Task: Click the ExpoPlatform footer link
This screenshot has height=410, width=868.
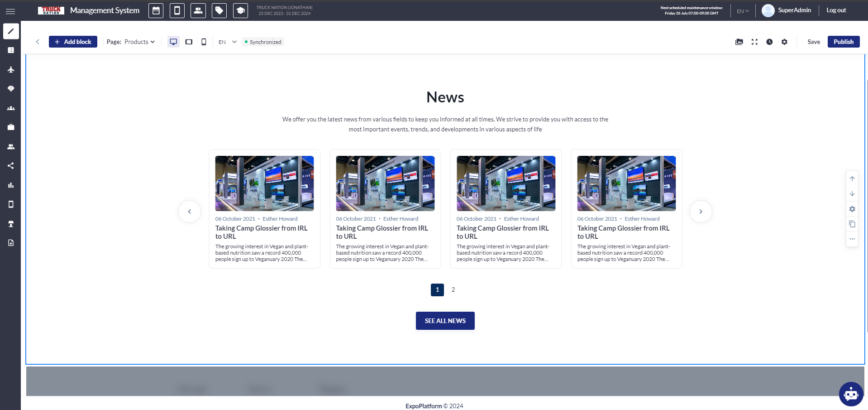Action: (x=424, y=406)
